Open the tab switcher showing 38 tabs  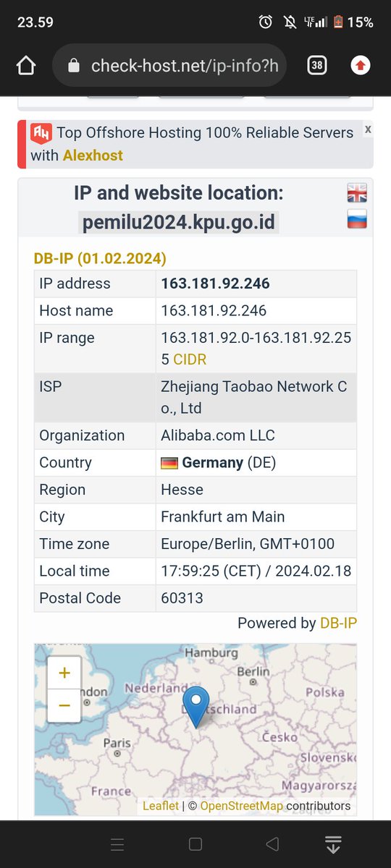[x=316, y=66]
